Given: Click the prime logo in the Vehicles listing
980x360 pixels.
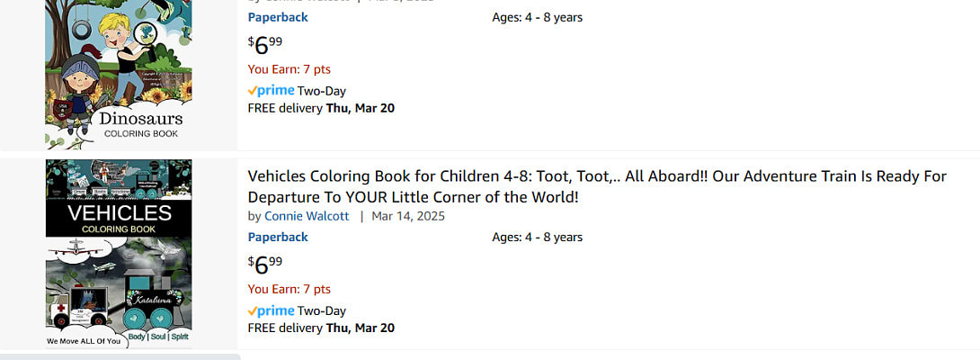Looking at the screenshot, I should pyautogui.click(x=271, y=310).
